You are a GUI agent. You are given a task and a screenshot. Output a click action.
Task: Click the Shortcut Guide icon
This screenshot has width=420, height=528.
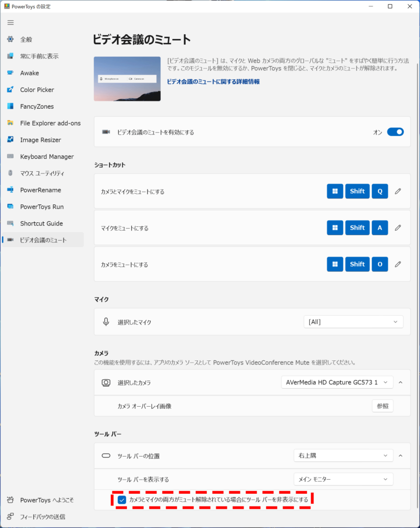pos(10,223)
